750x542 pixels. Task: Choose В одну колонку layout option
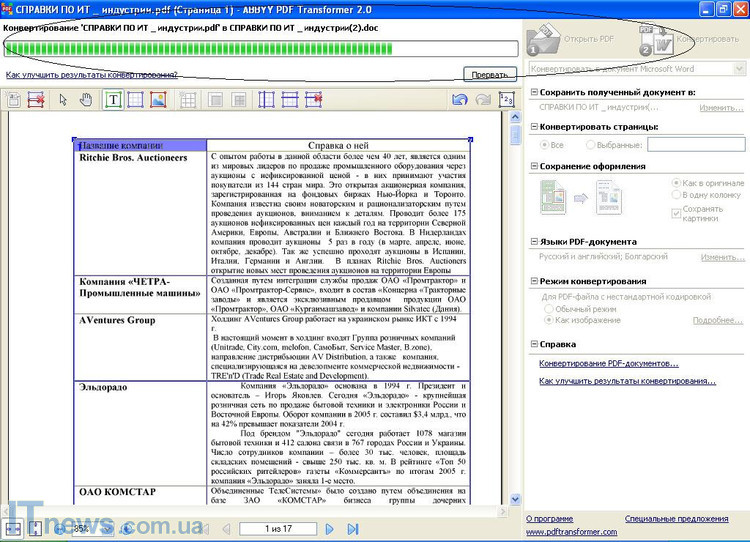click(x=676, y=195)
